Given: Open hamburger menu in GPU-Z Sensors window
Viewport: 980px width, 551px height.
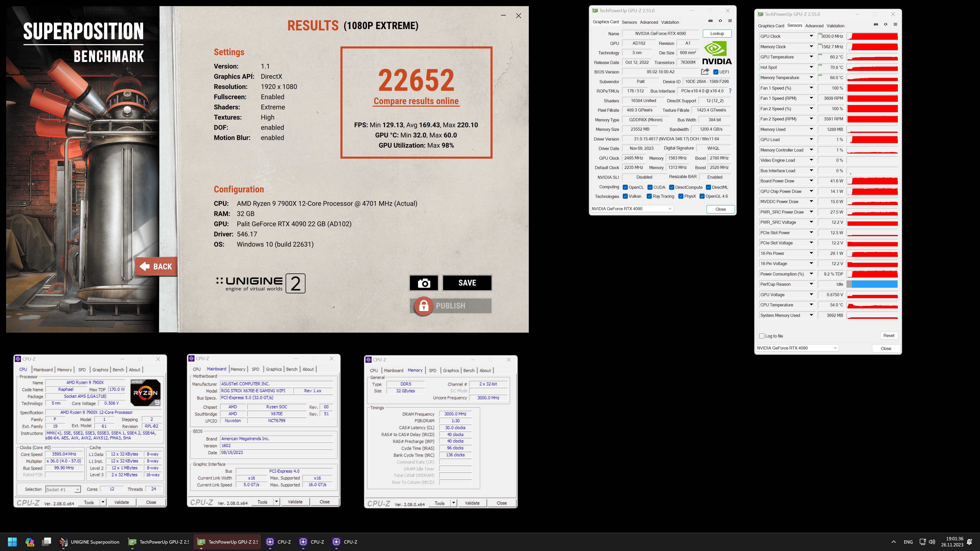Looking at the screenshot, I should [895, 24].
